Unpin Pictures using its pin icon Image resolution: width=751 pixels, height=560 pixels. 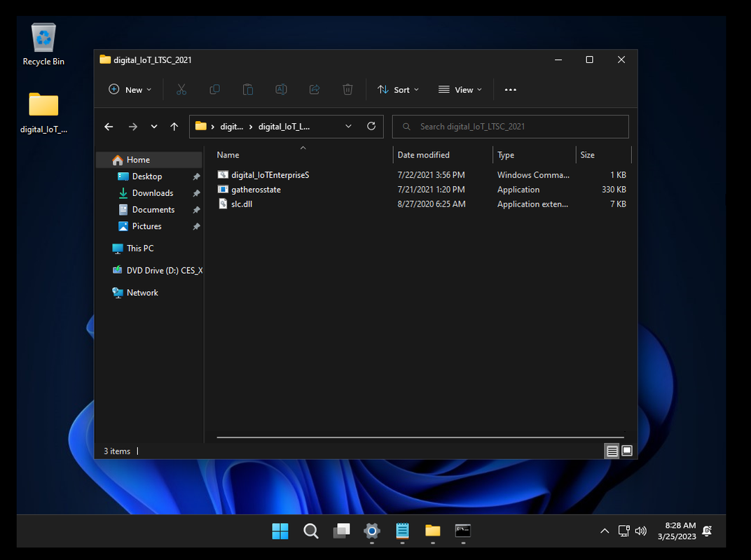point(196,226)
